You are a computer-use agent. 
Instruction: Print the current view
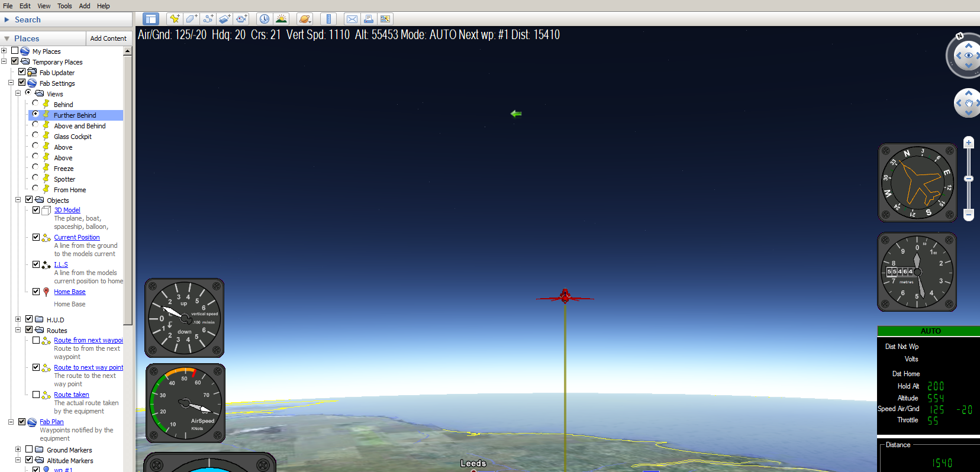tap(369, 19)
